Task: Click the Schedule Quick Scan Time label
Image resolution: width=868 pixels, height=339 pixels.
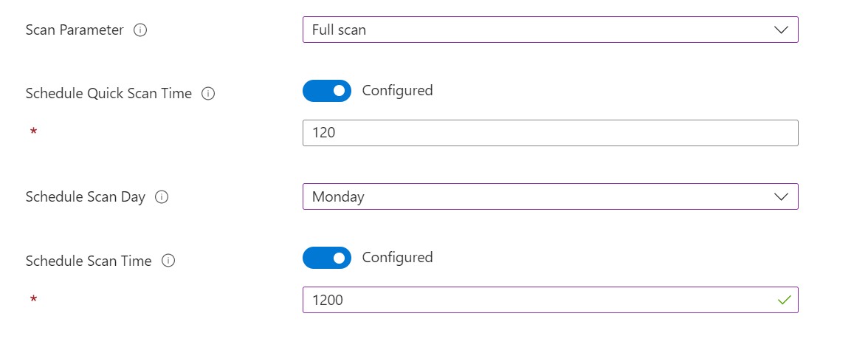Action: click(x=108, y=94)
